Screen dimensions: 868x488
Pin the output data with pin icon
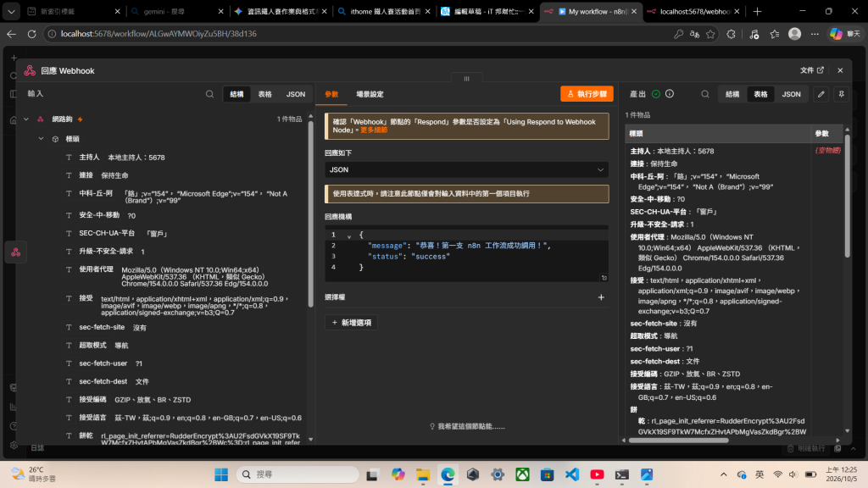[841, 94]
